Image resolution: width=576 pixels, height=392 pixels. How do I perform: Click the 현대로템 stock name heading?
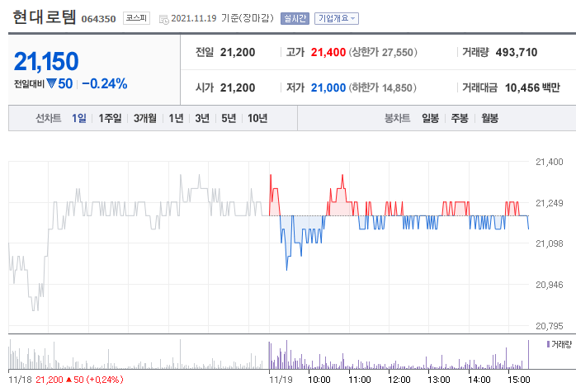pos(45,17)
